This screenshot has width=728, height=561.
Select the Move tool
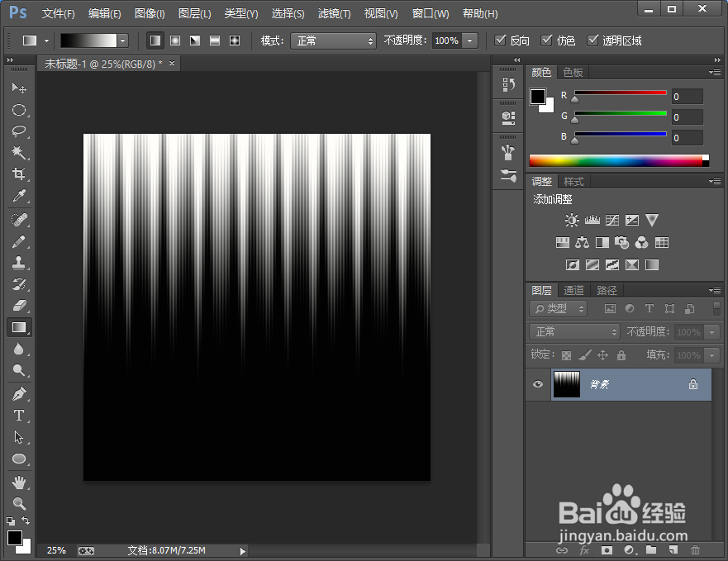click(x=19, y=88)
